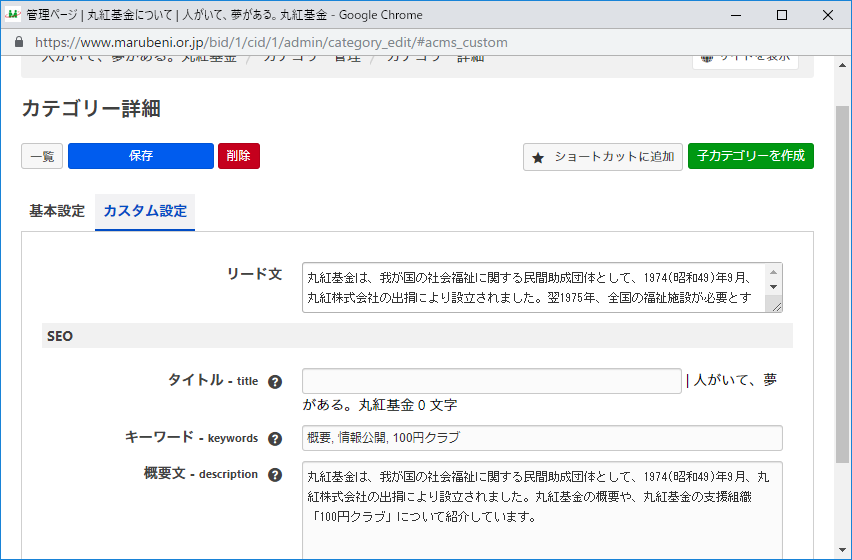The width and height of the screenshot is (852, 560).
Task: Switch to the 基本設定 tab
Action: click(x=57, y=212)
